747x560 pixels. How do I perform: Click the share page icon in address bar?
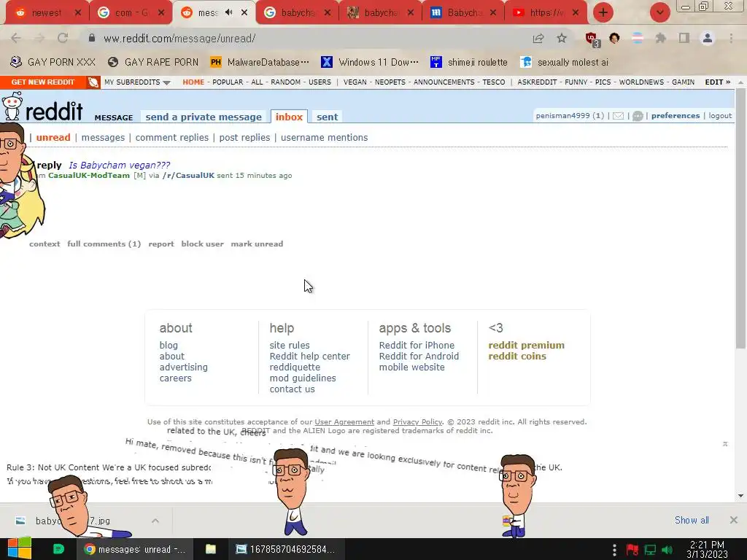click(x=538, y=38)
